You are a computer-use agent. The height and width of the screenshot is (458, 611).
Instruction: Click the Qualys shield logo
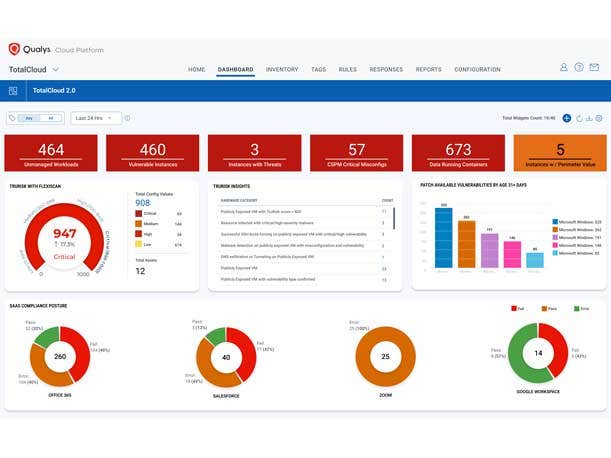pyautogui.click(x=14, y=49)
